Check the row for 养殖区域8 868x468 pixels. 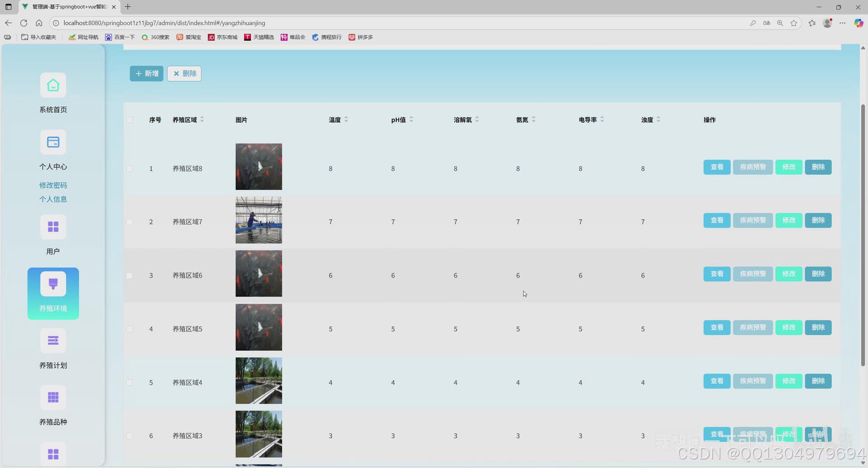(x=129, y=168)
